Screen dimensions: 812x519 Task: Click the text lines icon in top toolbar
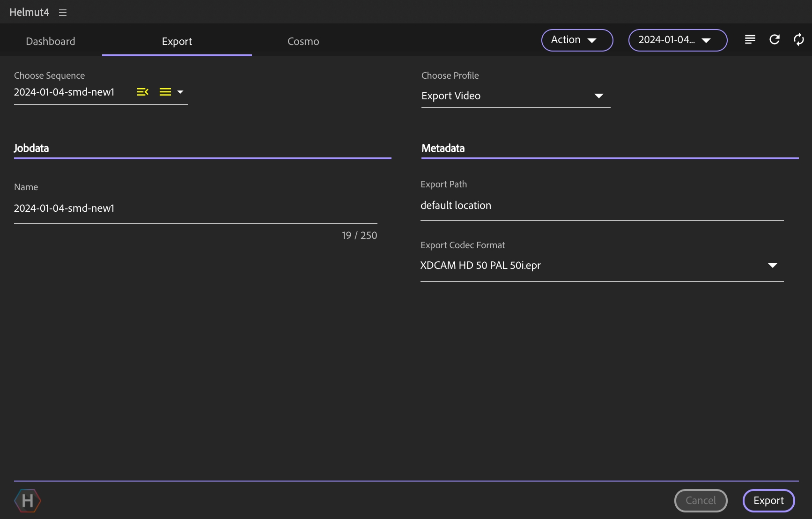click(750, 40)
